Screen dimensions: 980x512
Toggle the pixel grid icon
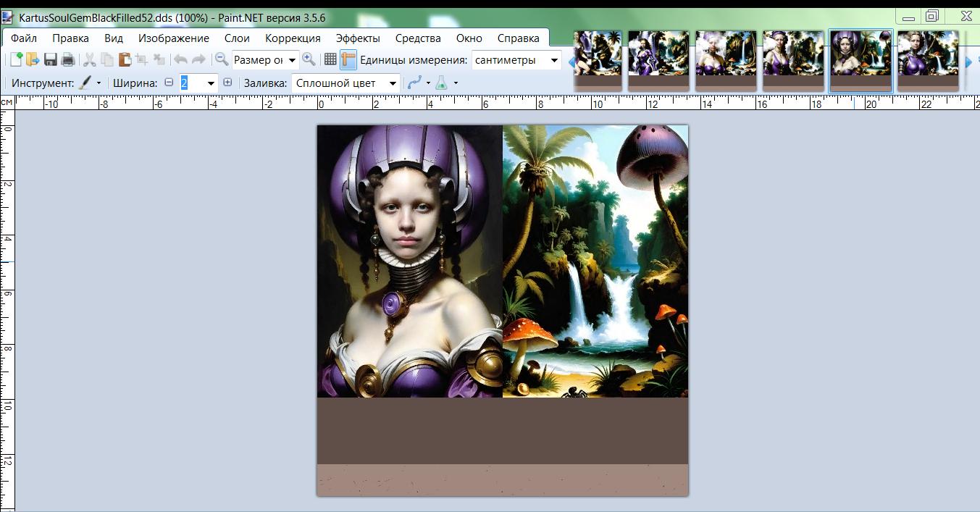pyautogui.click(x=330, y=60)
